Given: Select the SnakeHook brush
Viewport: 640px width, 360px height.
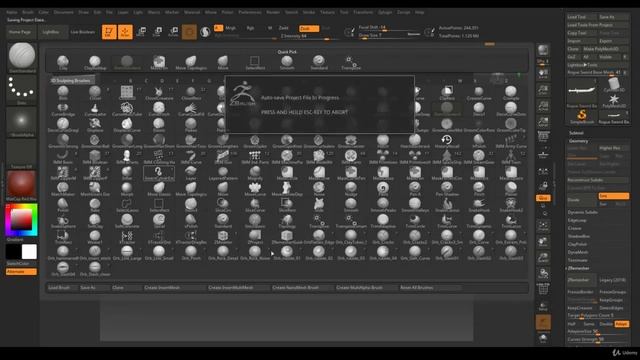Looking at the screenshot, I should pos(479,204).
